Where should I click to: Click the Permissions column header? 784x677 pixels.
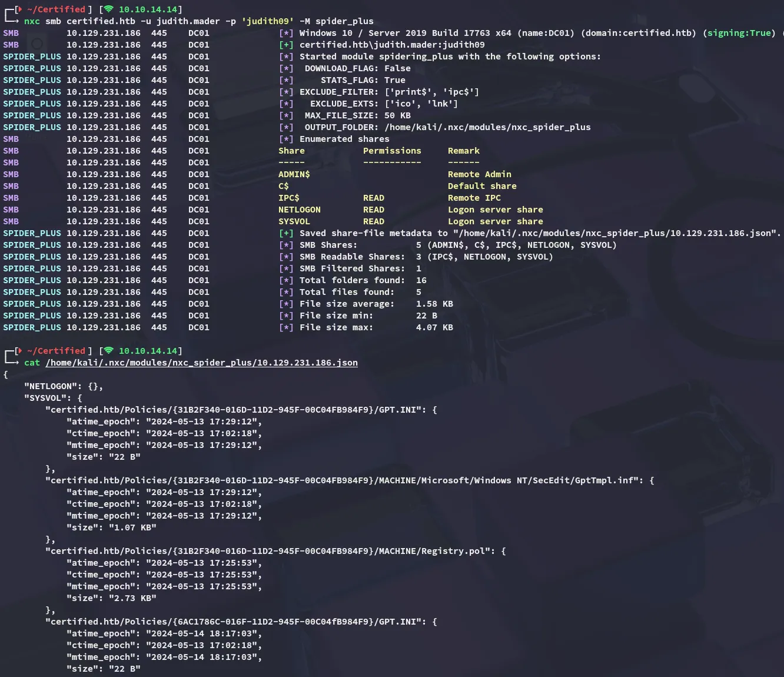(x=392, y=151)
